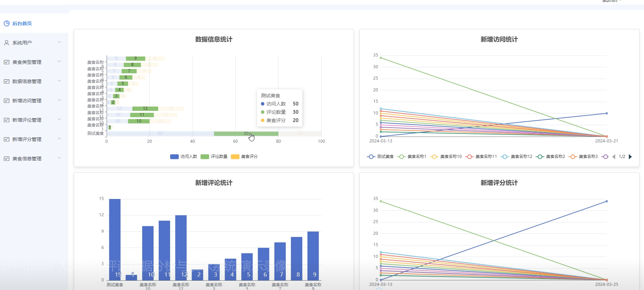Viewport: 644px width, 290px height.
Task: Go to previous legend page arrow
Action: (x=614, y=157)
